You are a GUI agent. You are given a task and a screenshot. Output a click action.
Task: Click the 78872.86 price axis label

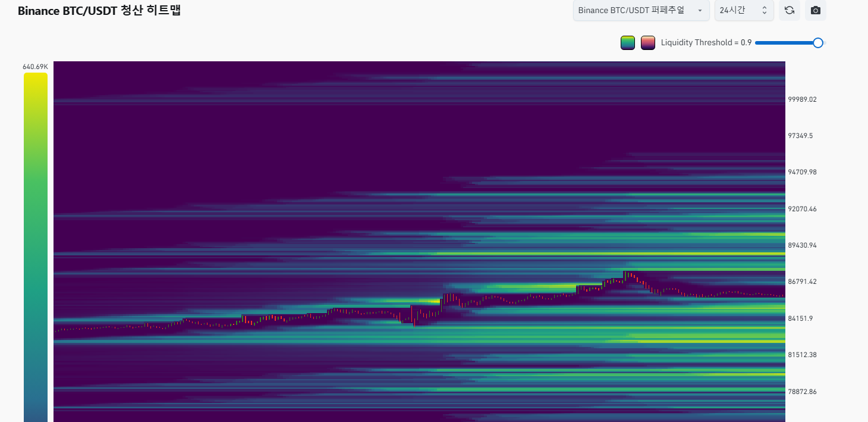click(802, 392)
